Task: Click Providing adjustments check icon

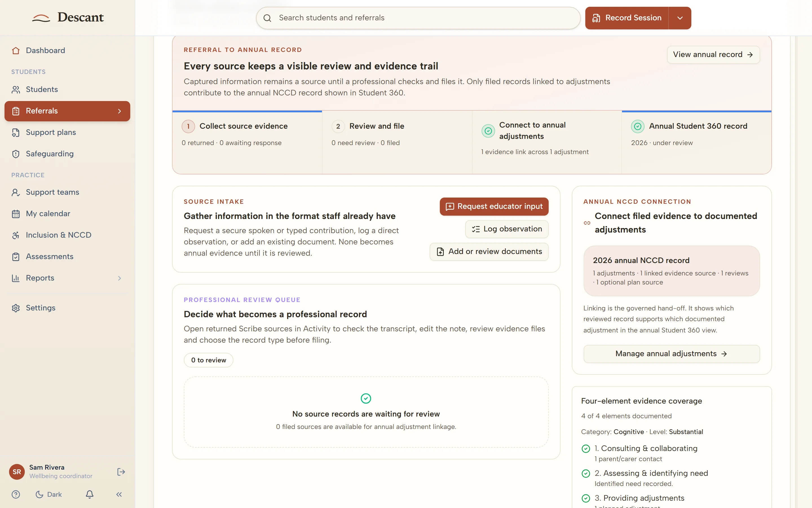Action: (x=586, y=498)
